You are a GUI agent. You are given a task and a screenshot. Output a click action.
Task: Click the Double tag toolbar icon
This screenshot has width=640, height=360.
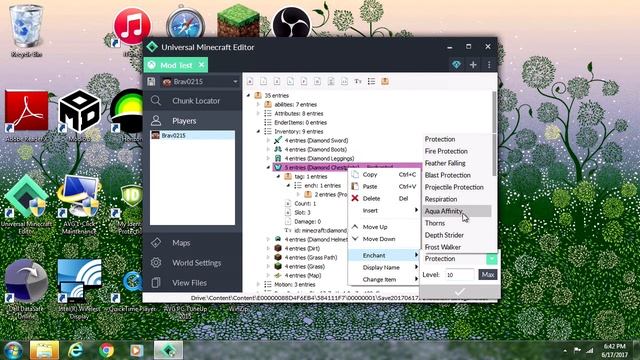point(318,82)
